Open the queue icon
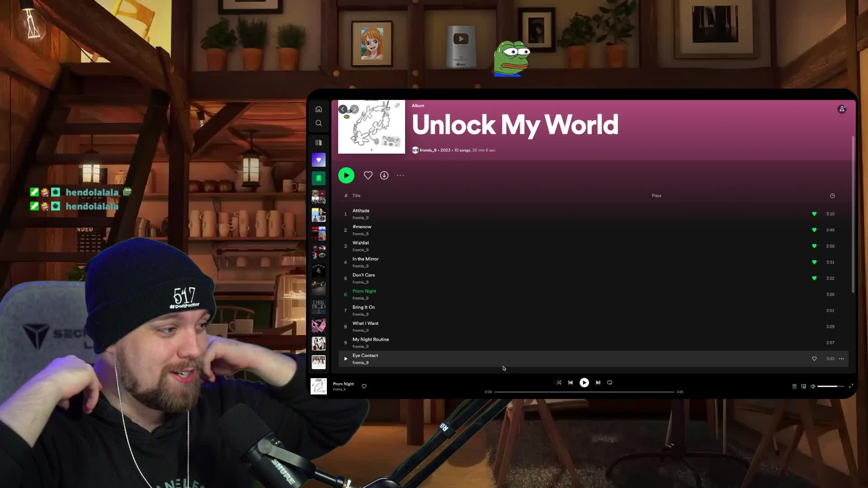868x488 pixels. pyautogui.click(x=794, y=386)
